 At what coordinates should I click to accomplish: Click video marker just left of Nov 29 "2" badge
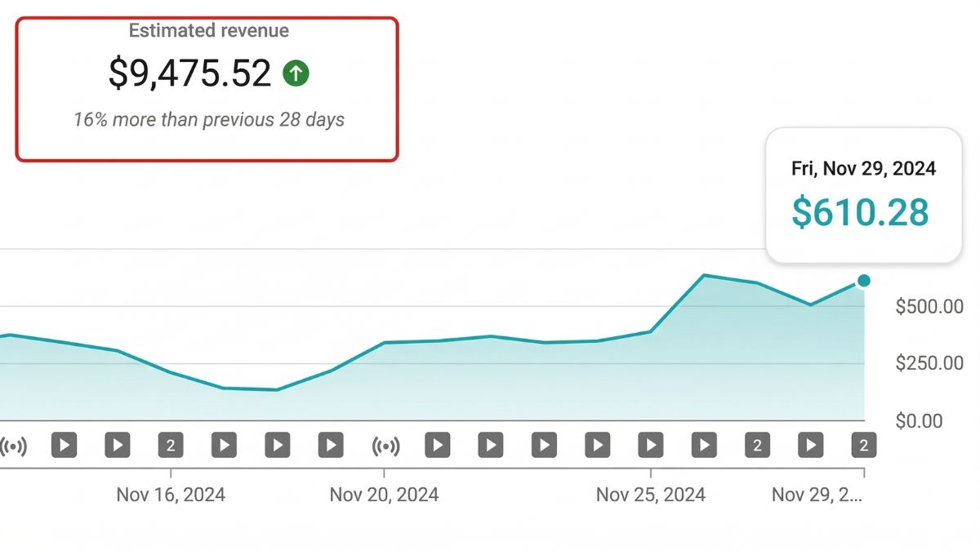tap(810, 446)
